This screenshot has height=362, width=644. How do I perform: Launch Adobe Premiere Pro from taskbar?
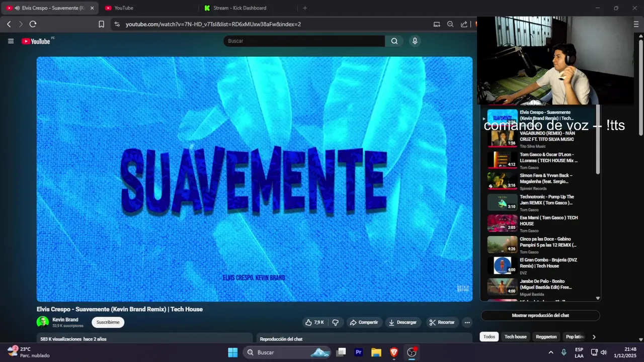click(x=359, y=352)
